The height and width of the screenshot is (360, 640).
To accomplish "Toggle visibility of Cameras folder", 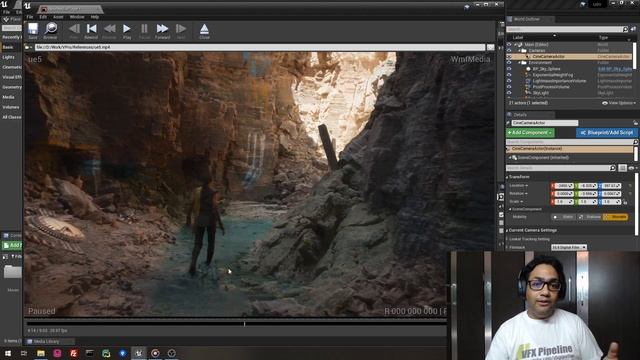I will [509, 51].
